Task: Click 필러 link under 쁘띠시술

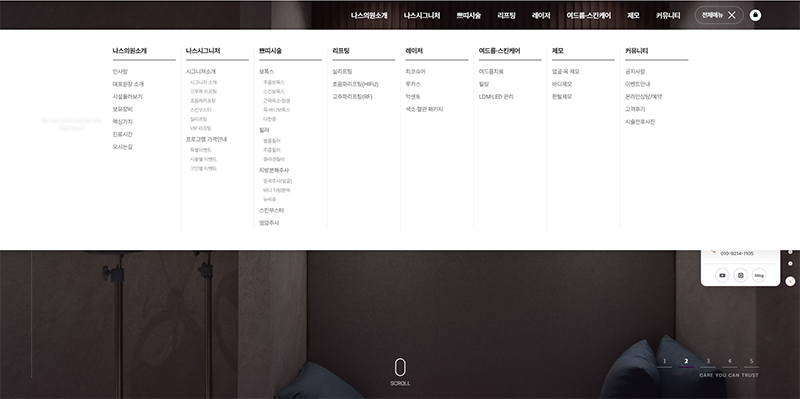Action: pyautogui.click(x=264, y=131)
